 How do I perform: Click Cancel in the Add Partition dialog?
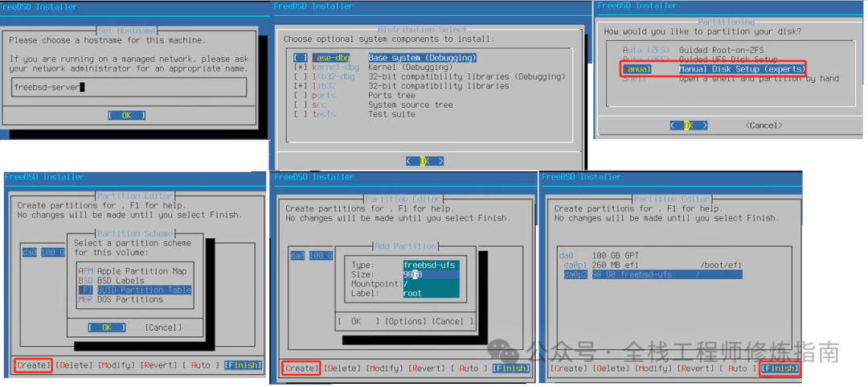[452, 322]
